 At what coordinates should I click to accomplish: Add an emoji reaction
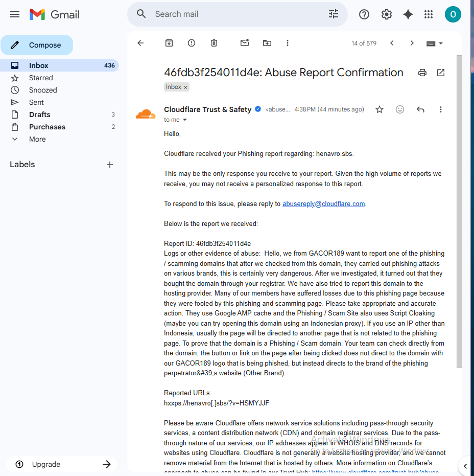pos(400,109)
